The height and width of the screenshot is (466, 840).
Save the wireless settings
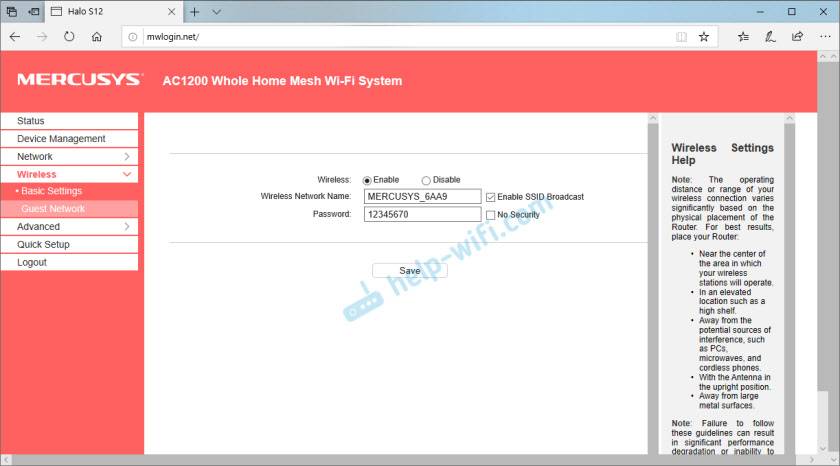tap(410, 270)
